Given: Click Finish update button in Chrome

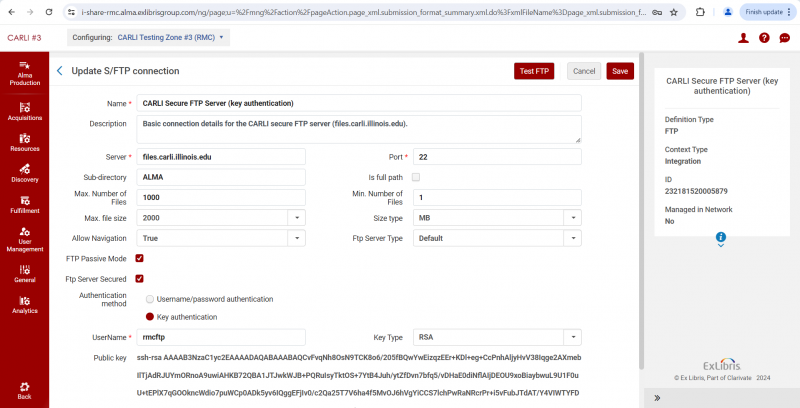Looking at the screenshot, I should [x=767, y=12].
